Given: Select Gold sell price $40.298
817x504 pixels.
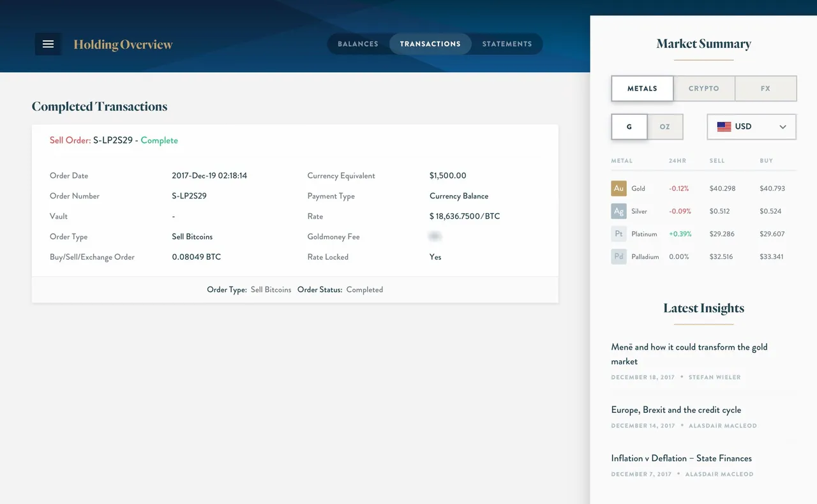Looking at the screenshot, I should click(x=723, y=189).
